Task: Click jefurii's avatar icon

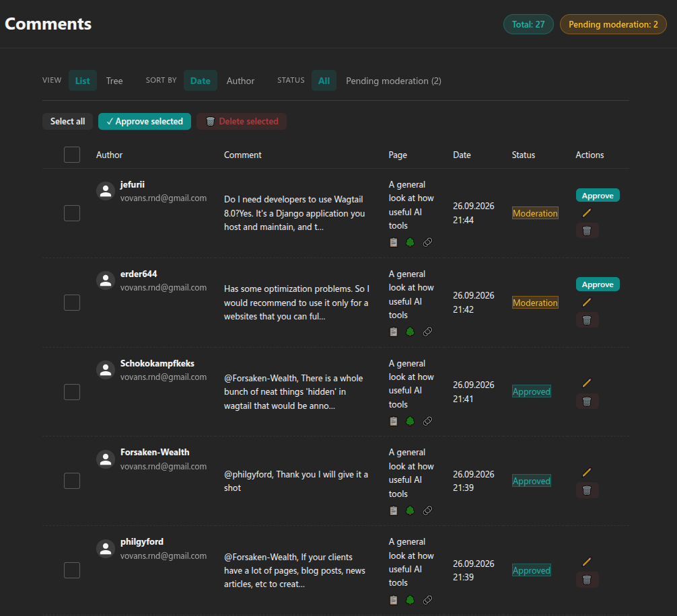Action: coord(106,191)
